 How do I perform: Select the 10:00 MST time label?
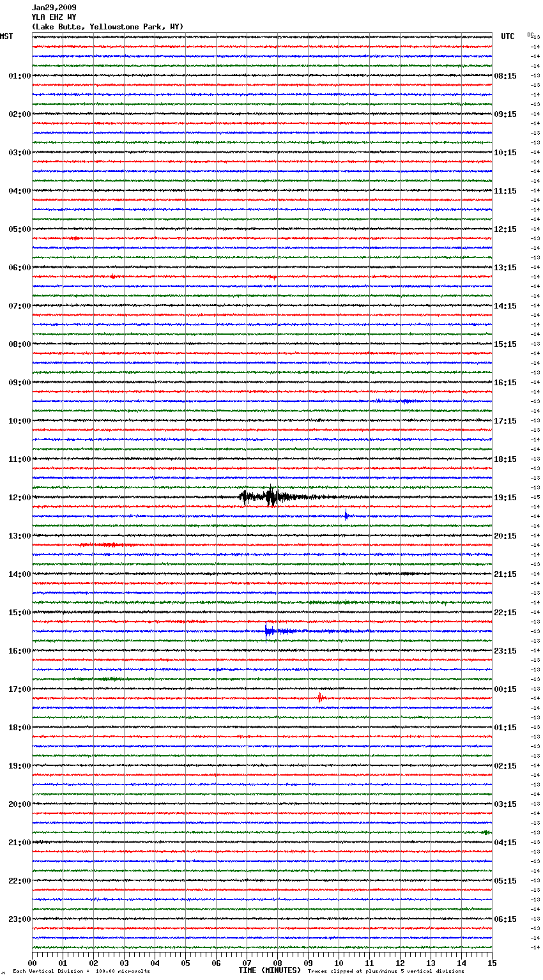click(x=19, y=421)
